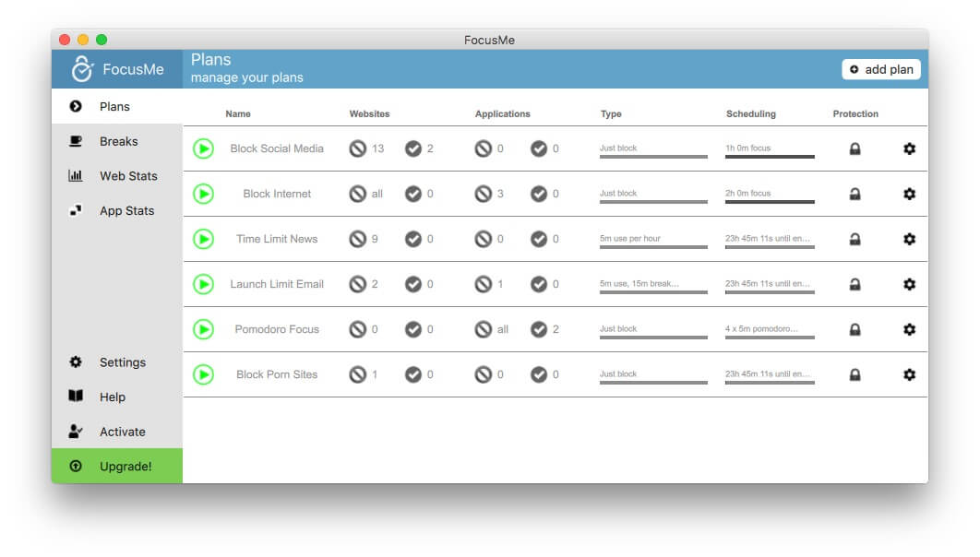Toggle protection lock on Launch Limit Email
980x557 pixels.
[855, 284]
